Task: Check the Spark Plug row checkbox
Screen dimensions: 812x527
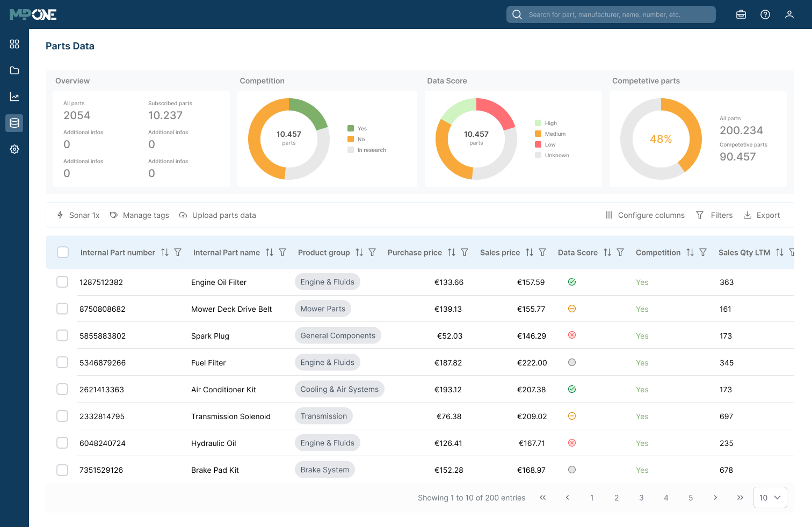Action: [62, 335]
